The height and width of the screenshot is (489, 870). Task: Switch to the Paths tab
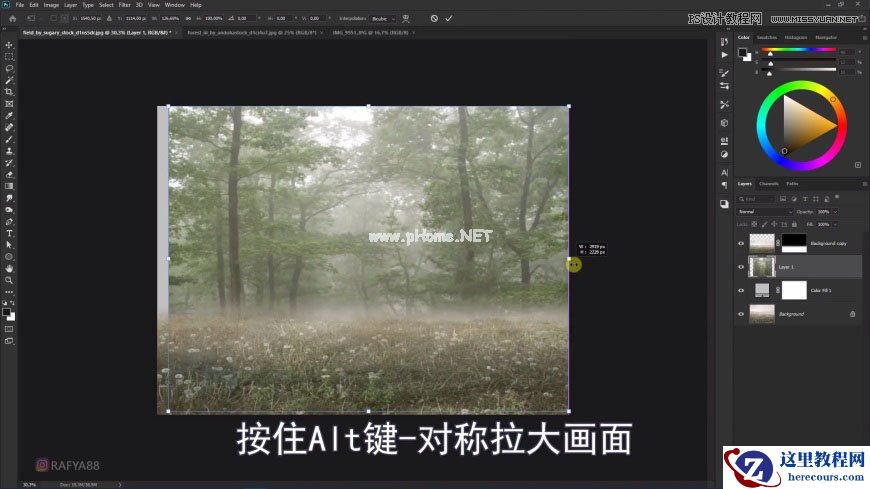[792, 184]
